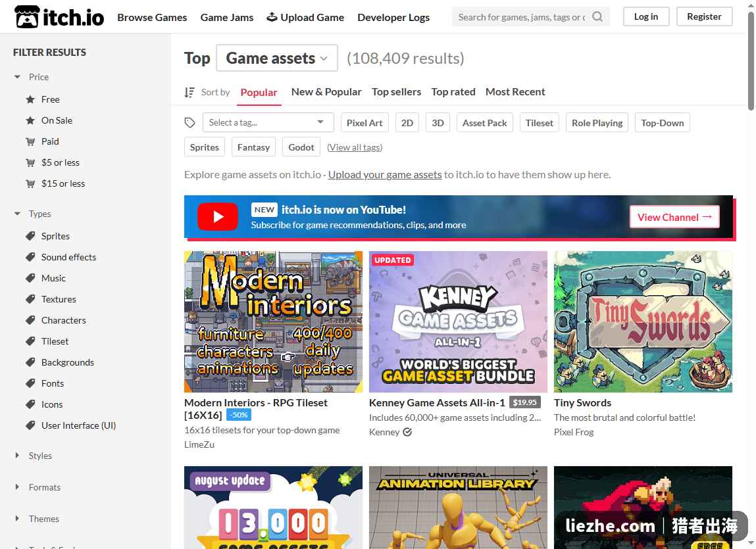This screenshot has width=756, height=549.
Task: Click the sort order icon near Sort by
Action: [x=189, y=92]
